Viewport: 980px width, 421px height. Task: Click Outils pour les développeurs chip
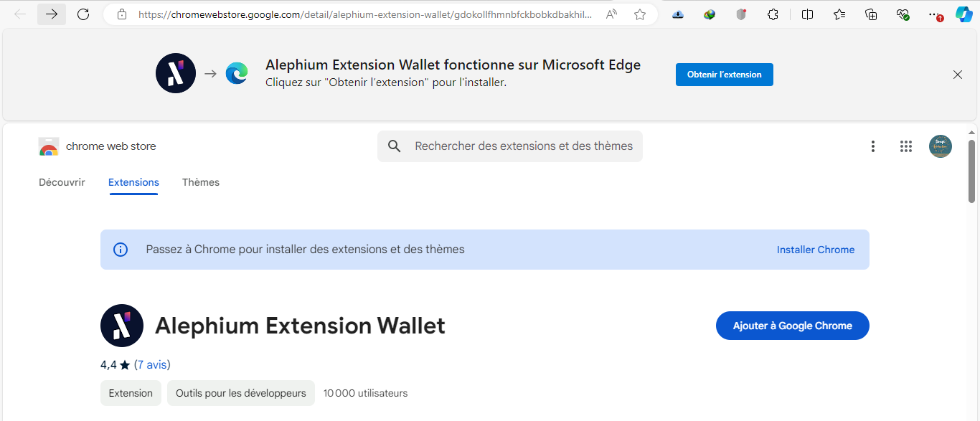(x=241, y=393)
